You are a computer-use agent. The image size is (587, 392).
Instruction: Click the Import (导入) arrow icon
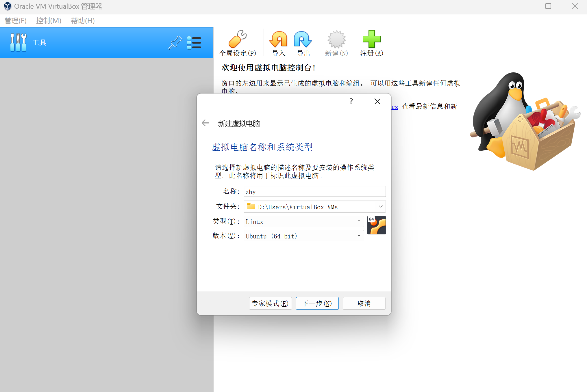(279, 39)
